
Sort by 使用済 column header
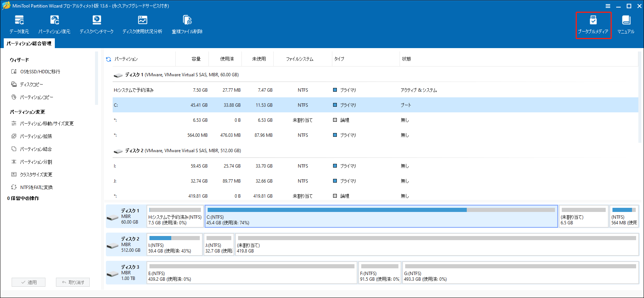tap(226, 59)
